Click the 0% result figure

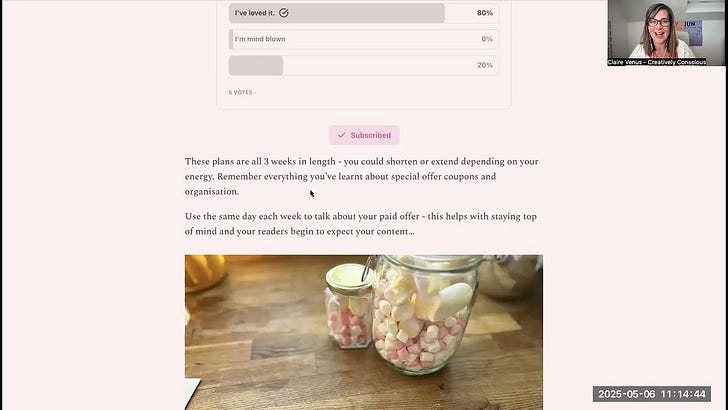[487, 39]
